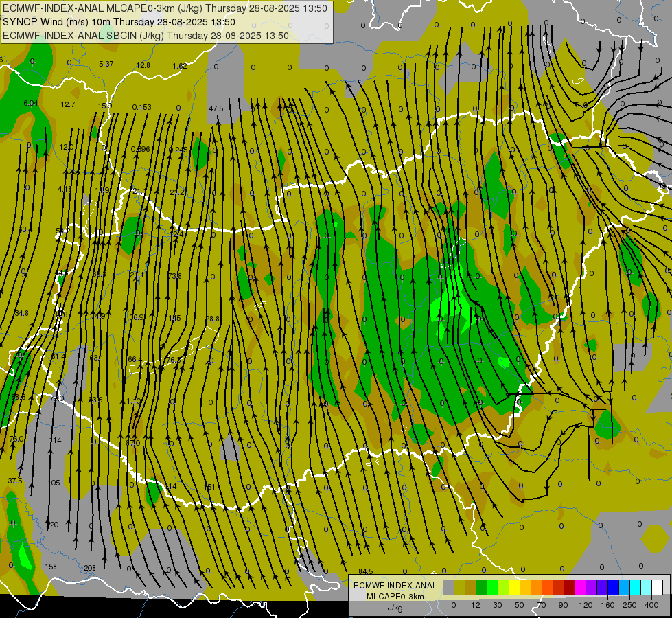Click the lime yellow-green swatch in the color scale
Screen dimensions: 672x618
pos(504,588)
